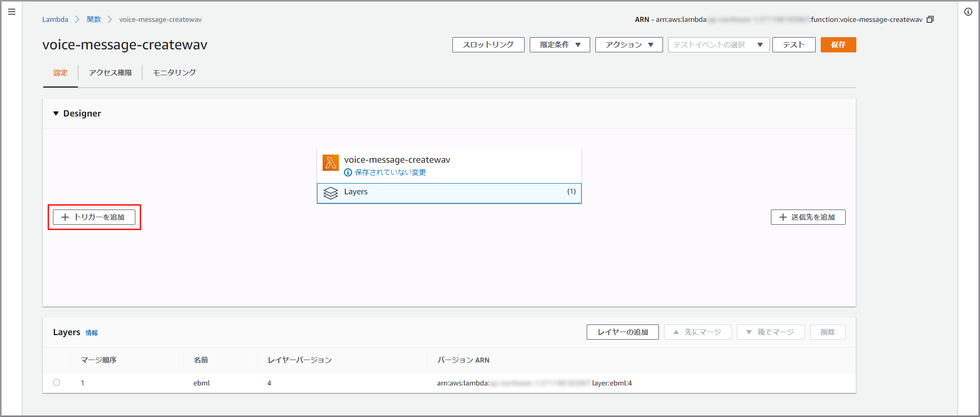Image resolution: width=980 pixels, height=417 pixels.
Task: Click the layer:ebml:4 ARN cell
Action: pyautogui.click(x=534, y=383)
